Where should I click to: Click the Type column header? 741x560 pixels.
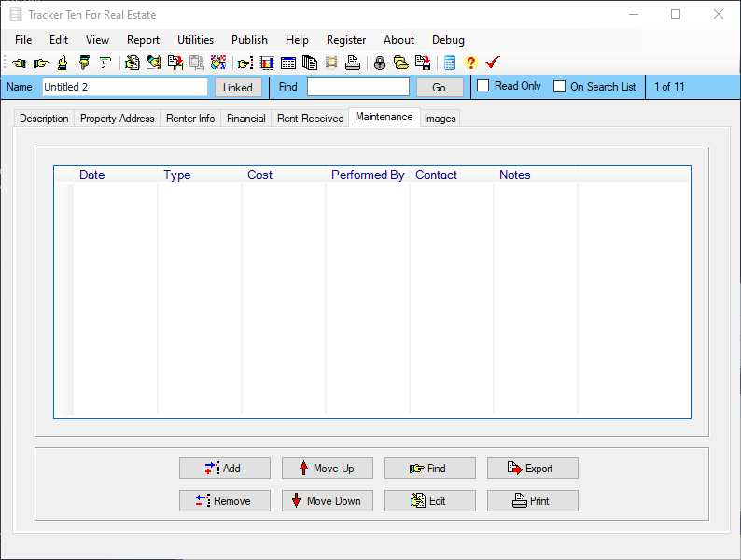tap(200, 175)
